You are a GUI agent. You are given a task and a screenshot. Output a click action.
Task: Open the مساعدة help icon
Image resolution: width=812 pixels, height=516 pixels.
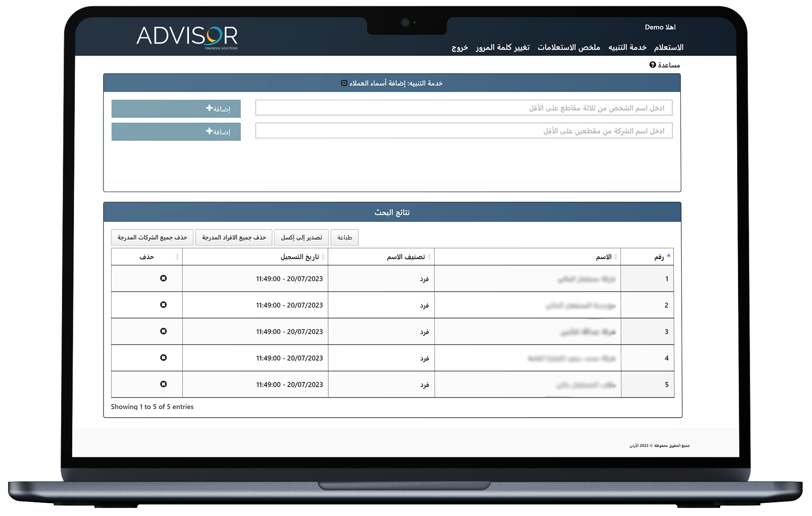click(653, 65)
